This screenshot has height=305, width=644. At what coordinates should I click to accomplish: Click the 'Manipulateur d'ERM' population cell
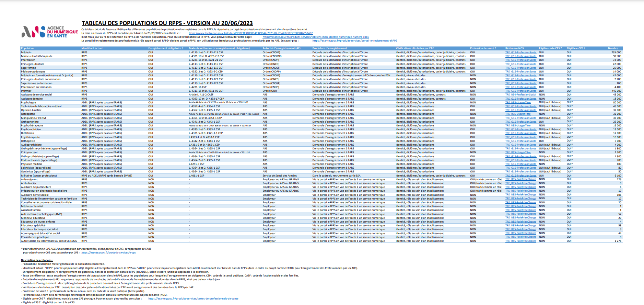pos(33,118)
